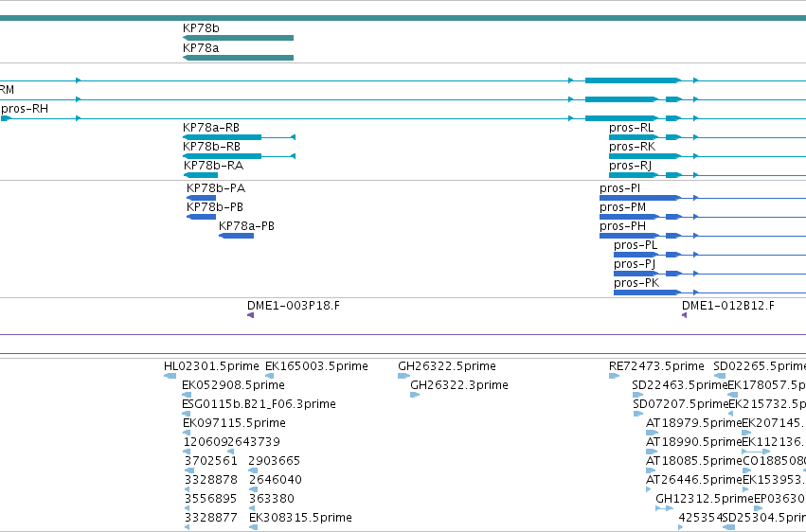806x532 pixels.
Task: Click the 2903665 feature arrow
Action: pyautogui.click(x=253, y=470)
